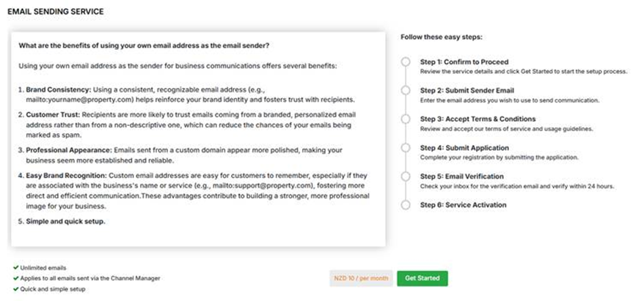Click the Step 1 circle marker

[406, 62]
